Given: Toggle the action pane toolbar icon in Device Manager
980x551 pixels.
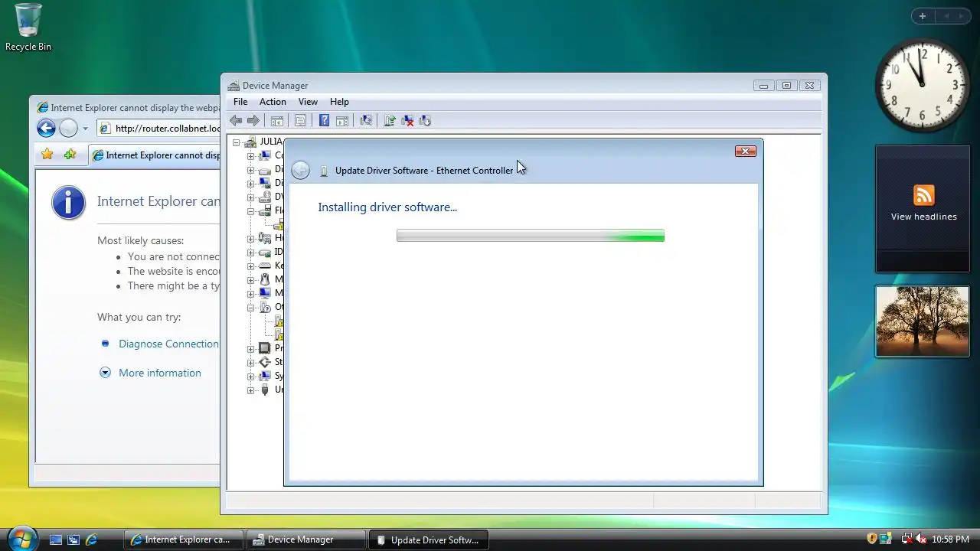Looking at the screenshot, I should [x=342, y=121].
